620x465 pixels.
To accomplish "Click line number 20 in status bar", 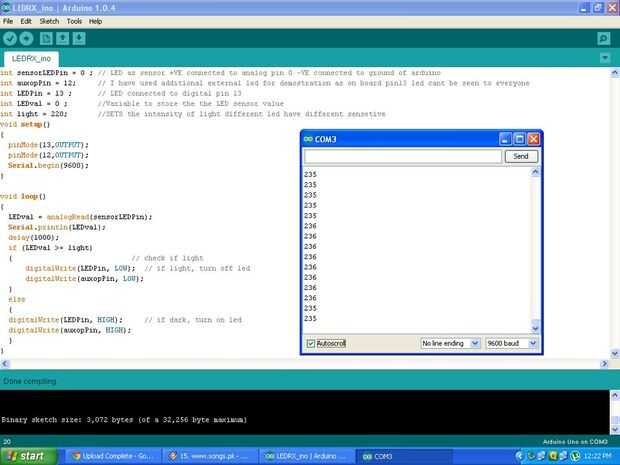I will [7, 442].
